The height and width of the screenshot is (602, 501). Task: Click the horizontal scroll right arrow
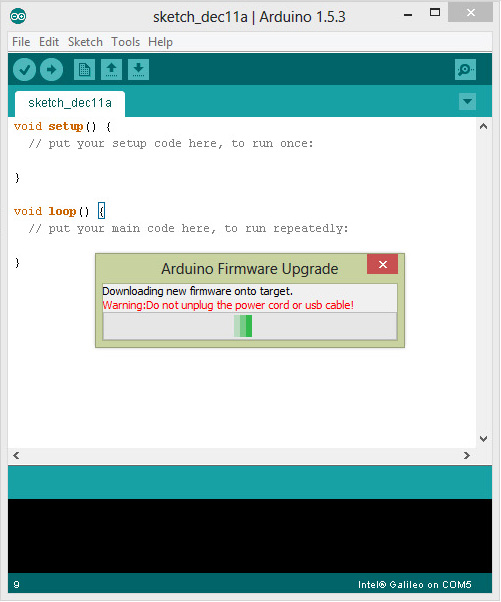(466, 455)
